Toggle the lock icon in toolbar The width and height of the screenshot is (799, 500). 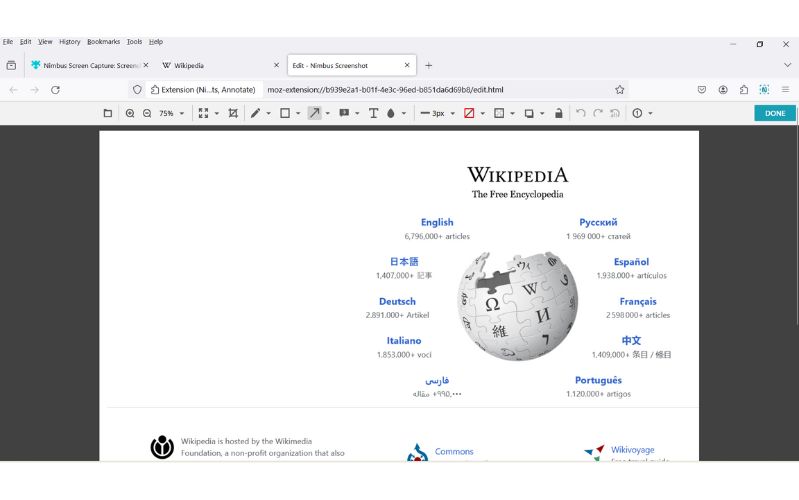pos(558,113)
